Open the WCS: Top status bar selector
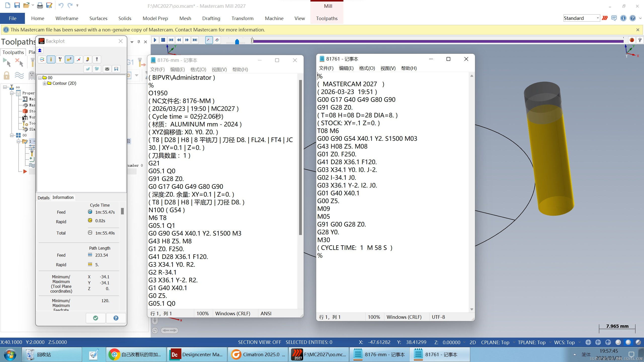The image size is (644, 362). (x=564, y=342)
